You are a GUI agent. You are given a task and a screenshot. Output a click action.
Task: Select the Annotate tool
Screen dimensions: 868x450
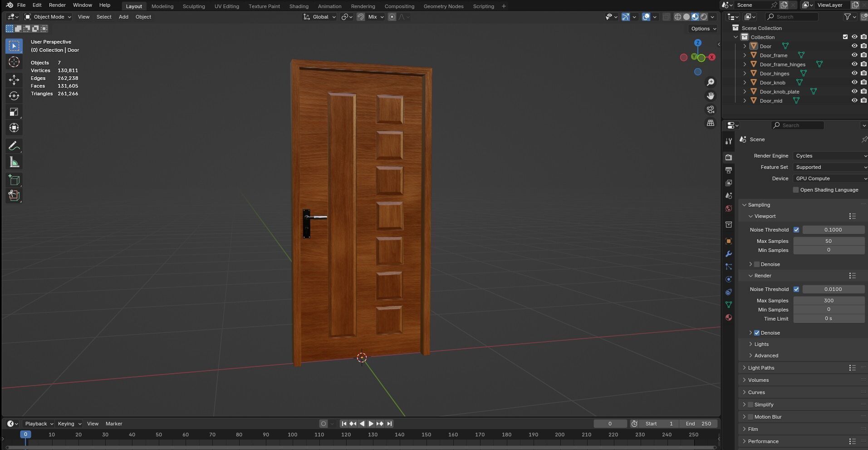click(x=14, y=146)
